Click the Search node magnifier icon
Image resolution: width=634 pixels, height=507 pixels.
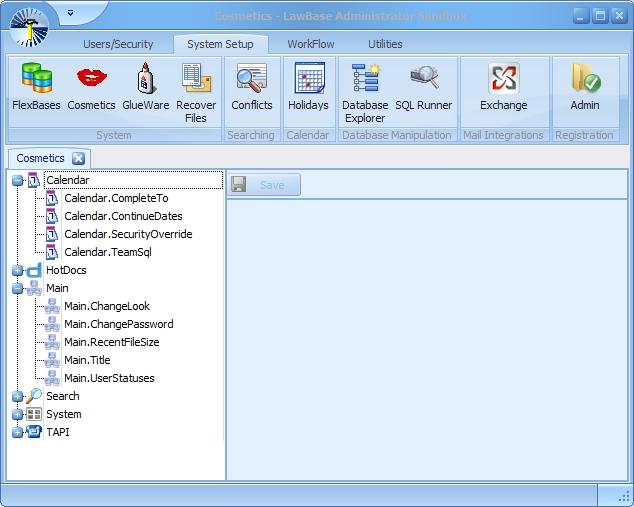[x=34, y=396]
